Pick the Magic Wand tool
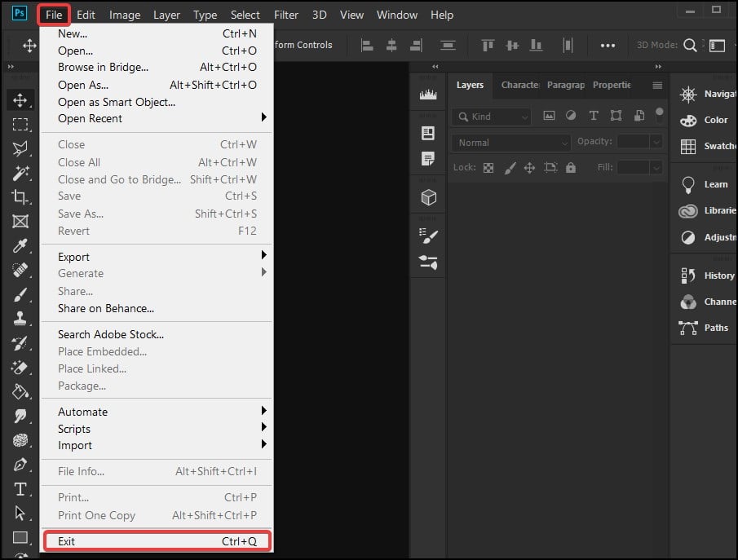The height and width of the screenshot is (560, 738). (20, 173)
